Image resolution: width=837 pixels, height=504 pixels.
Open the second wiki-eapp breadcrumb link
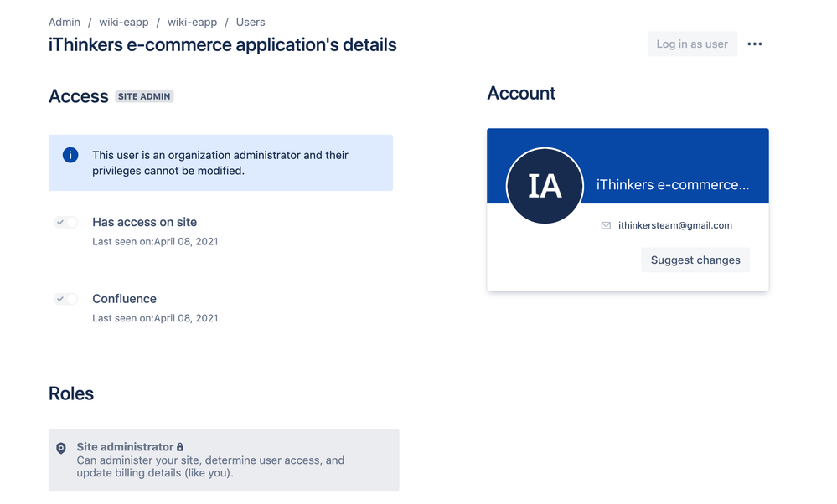click(192, 23)
